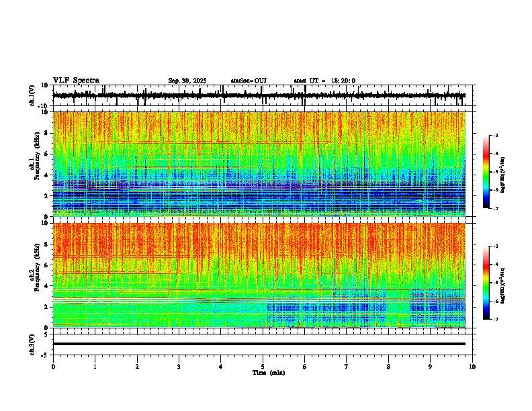Click time axis tick label "3"
Viewport: 532px width, 411px height.
(179, 367)
